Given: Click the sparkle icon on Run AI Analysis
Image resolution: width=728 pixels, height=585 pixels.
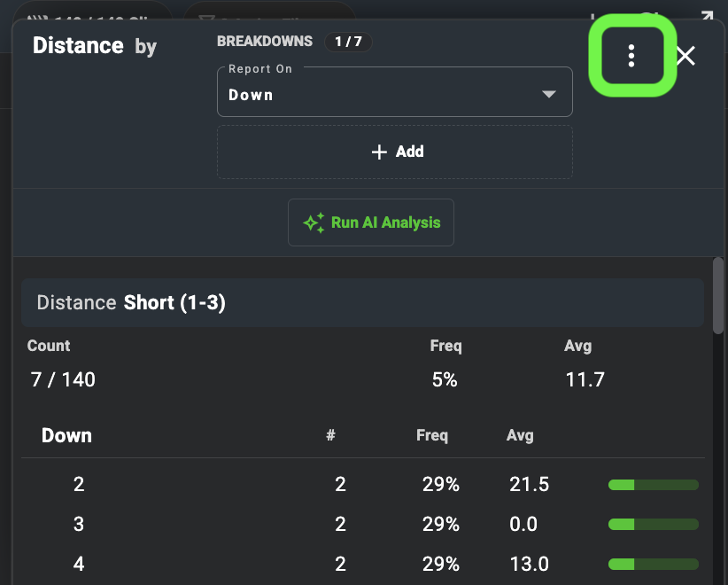Looking at the screenshot, I should click(x=314, y=222).
